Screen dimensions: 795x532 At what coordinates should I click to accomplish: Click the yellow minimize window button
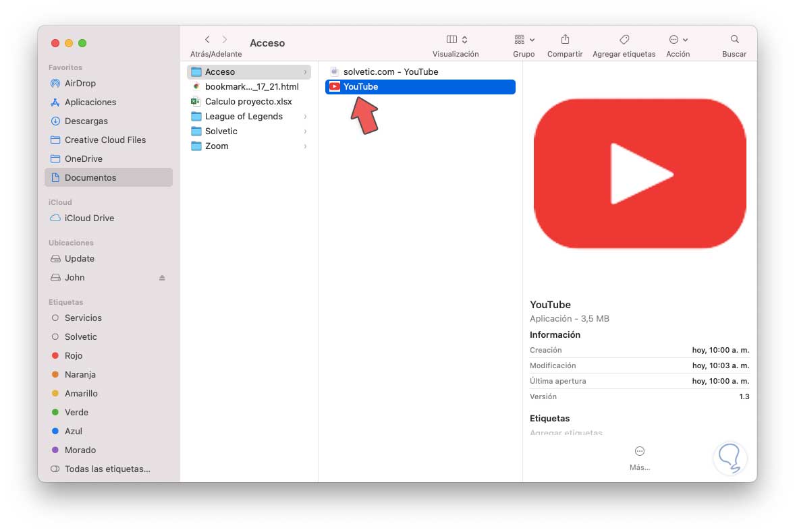(x=69, y=43)
